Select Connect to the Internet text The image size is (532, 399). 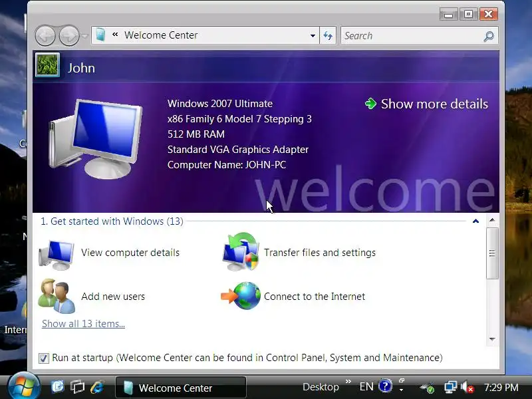(315, 296)
